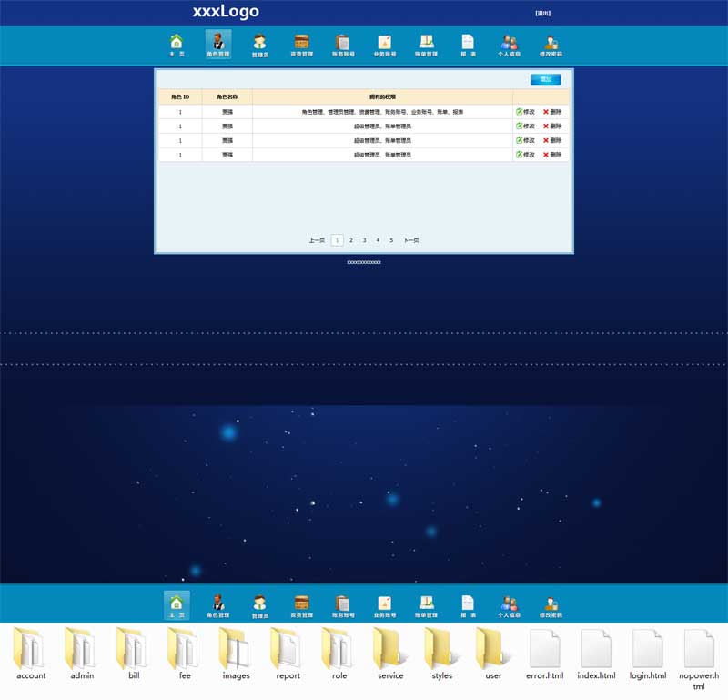
Task: Open 资费管理 from the top navigation bar
Action: [x=301, y=45]
